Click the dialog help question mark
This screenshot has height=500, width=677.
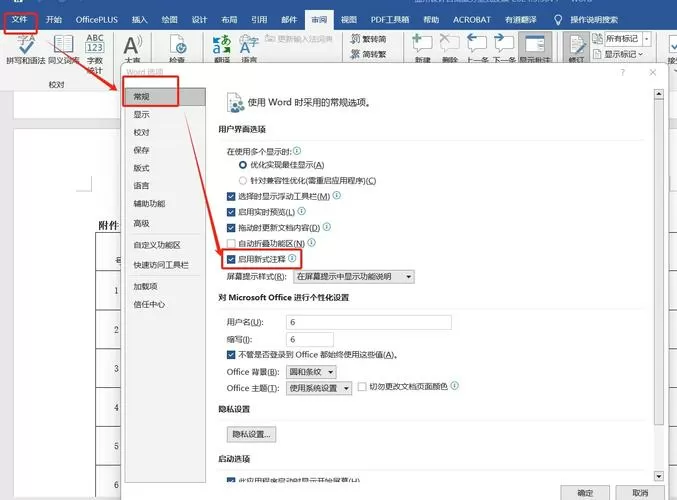(623, 73)
